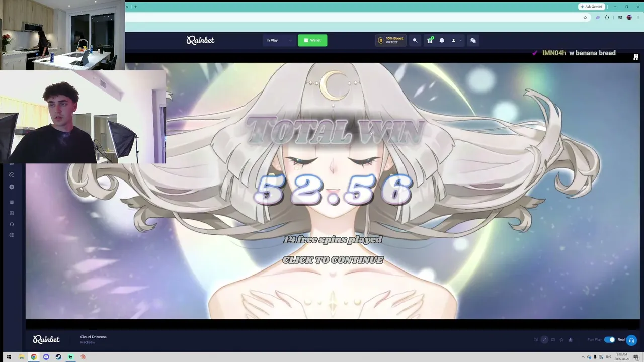This screenshot has height=362, width=644.
Task: Click the 10% Boost timer
Action: tap(390, 40)
